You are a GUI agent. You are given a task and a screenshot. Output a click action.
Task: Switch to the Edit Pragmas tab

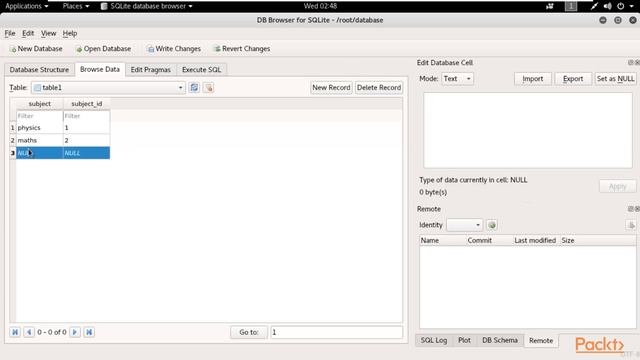click(151, 70)
